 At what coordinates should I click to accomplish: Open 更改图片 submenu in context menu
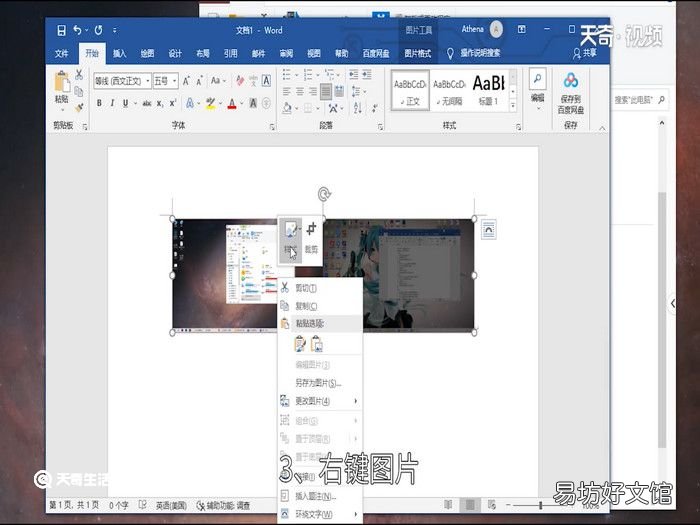coord(320,401)
